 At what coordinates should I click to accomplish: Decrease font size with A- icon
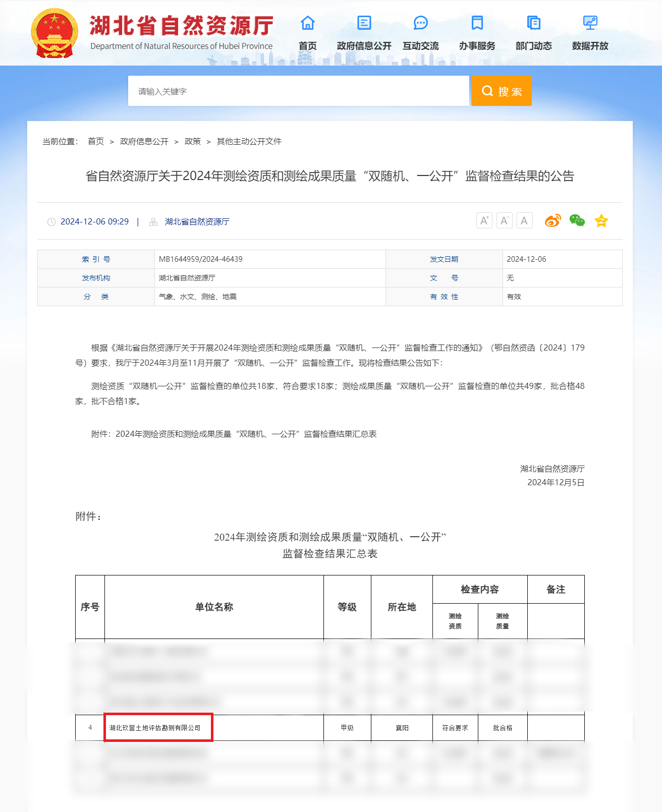point(505,220)
